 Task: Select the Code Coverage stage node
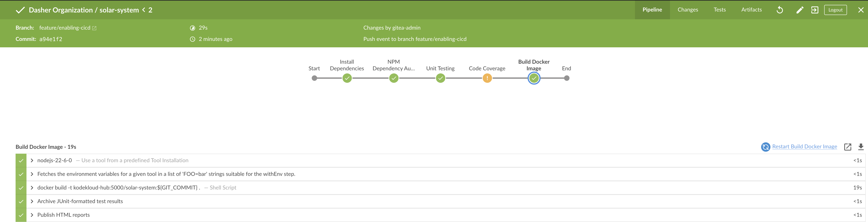487,78
